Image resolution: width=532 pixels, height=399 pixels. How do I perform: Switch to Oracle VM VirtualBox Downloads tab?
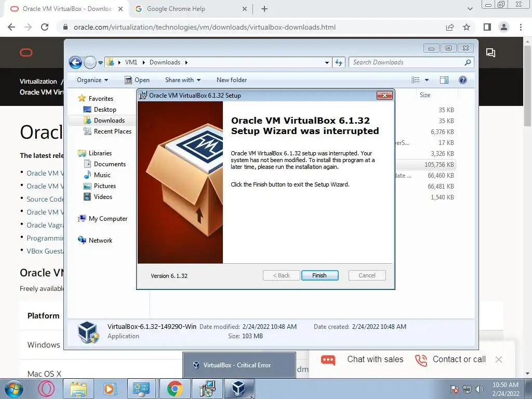[66, 9]
